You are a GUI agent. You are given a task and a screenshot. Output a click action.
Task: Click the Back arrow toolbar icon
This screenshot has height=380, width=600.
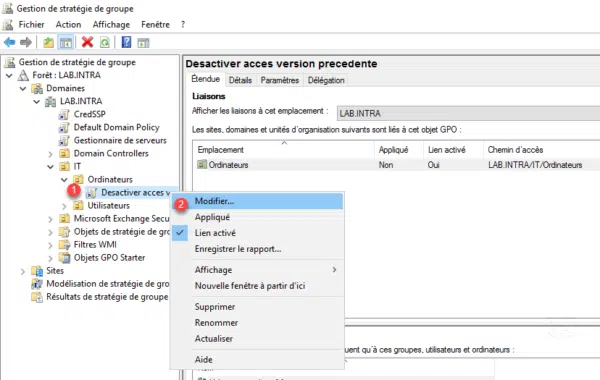10,42
